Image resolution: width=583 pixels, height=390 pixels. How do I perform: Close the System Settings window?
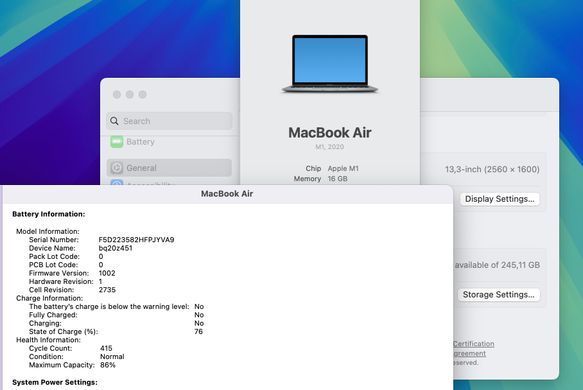click(117, 94)
